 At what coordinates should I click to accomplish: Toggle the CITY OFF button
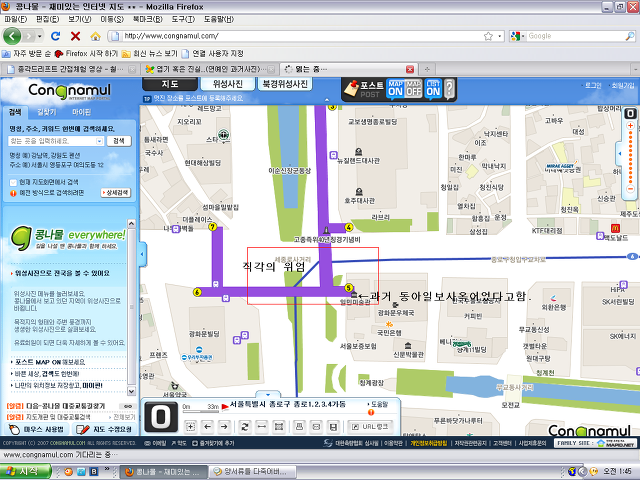pos(432,89)
